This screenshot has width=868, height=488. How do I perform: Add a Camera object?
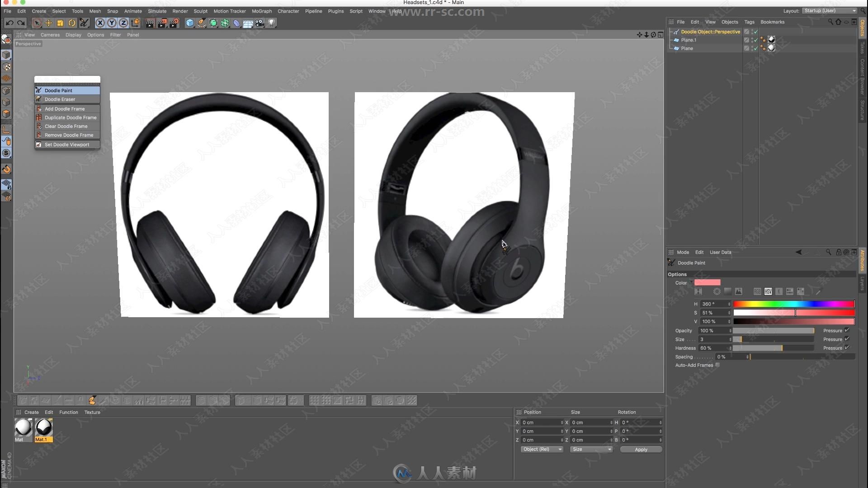click(260, 23)
